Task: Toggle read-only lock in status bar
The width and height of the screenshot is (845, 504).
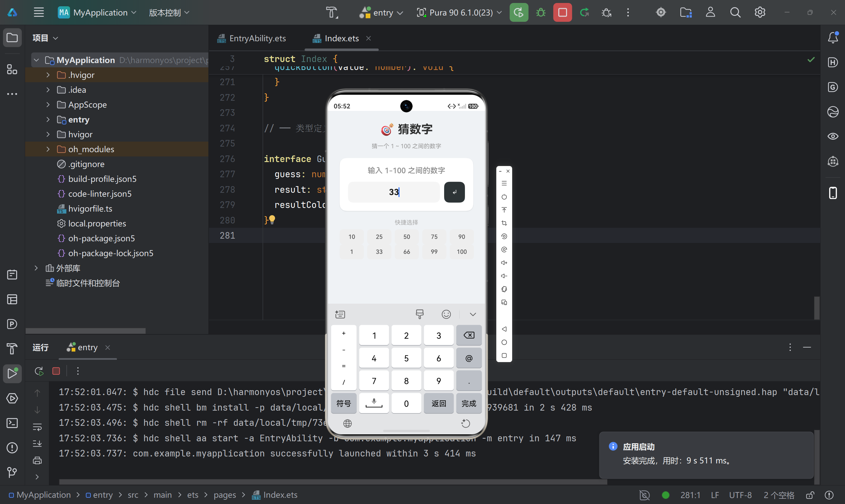Action: coord(810,495)
